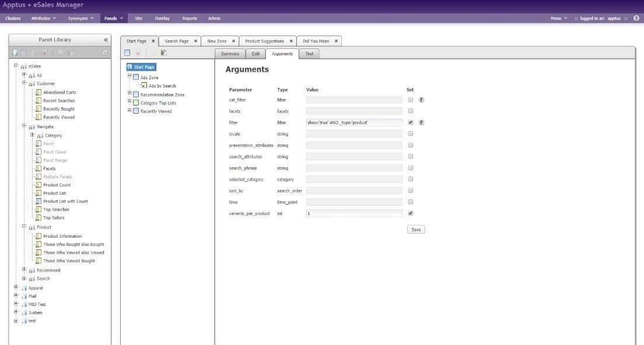Image resolution: width=644 pixels, height=345 pixels.
Task: Click the refresh icon in Panel Library toolbar
Action: coord(104,52)
